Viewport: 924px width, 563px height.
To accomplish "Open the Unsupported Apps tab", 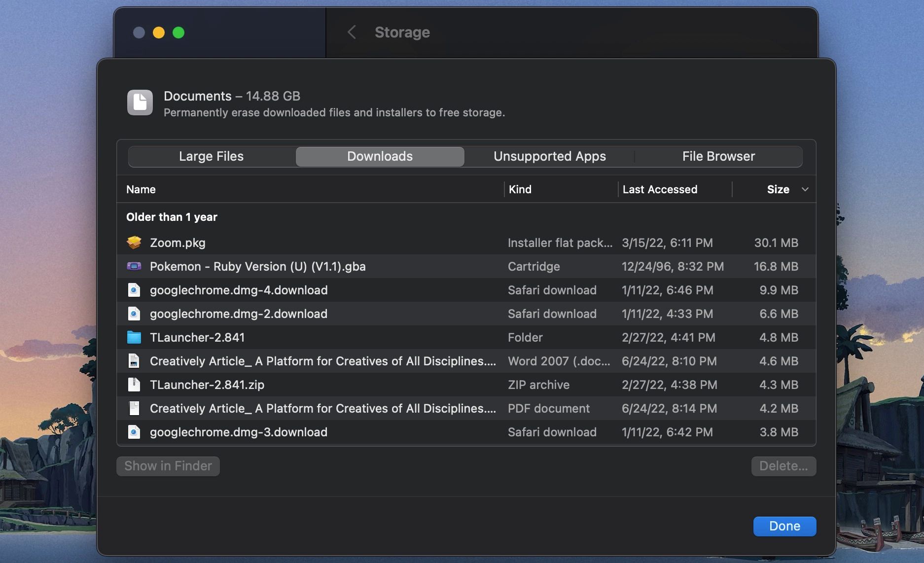I will [549, 156].
